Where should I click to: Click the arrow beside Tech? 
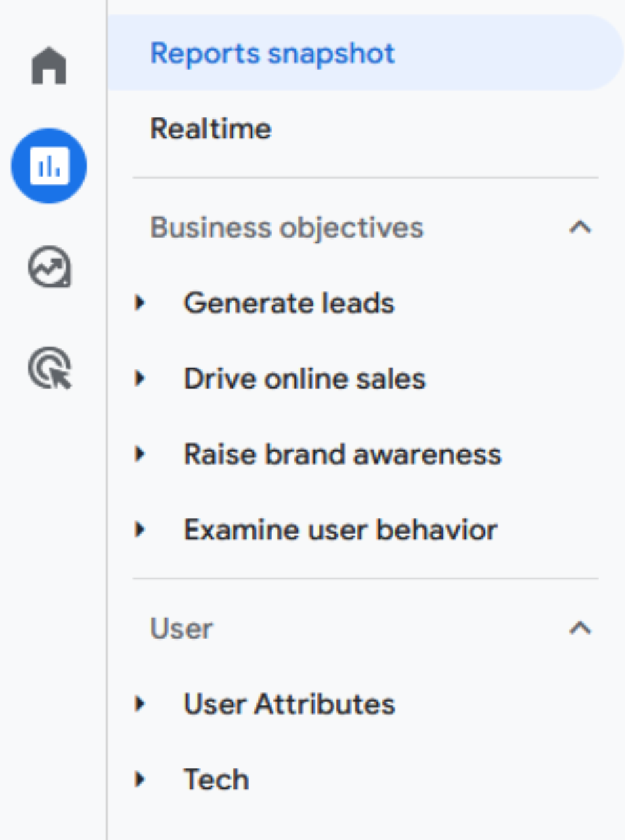tap(140, 780)
